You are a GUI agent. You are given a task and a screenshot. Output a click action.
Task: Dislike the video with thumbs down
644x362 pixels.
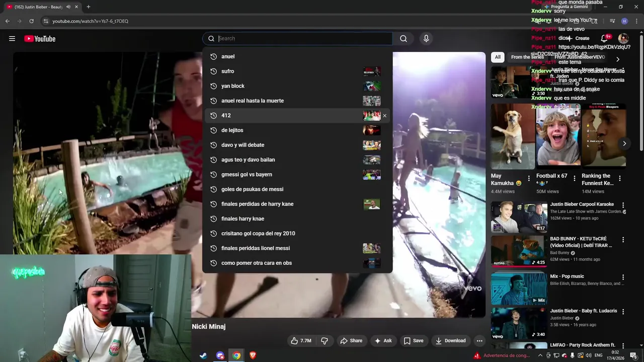[x=325, y=341]
